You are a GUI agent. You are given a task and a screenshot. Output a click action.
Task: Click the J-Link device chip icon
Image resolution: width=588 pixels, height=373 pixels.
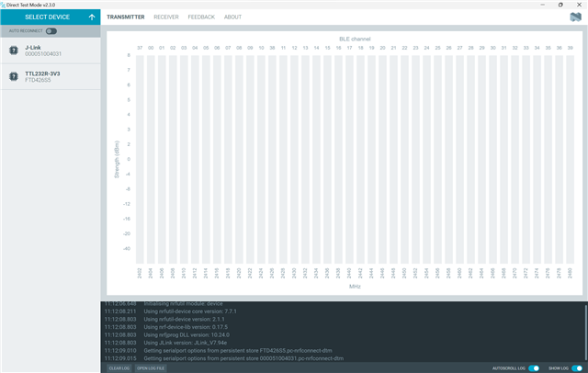(14, 51)
